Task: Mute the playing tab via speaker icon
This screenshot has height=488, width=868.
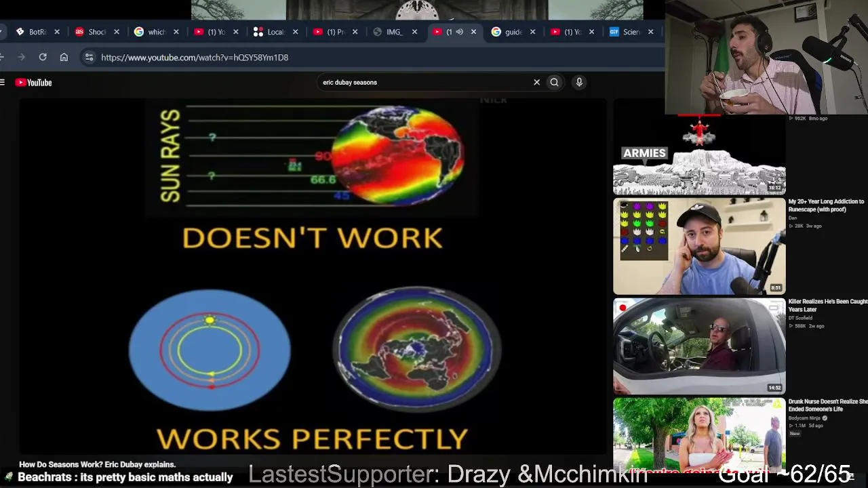Action: click(x=459, y=32)
